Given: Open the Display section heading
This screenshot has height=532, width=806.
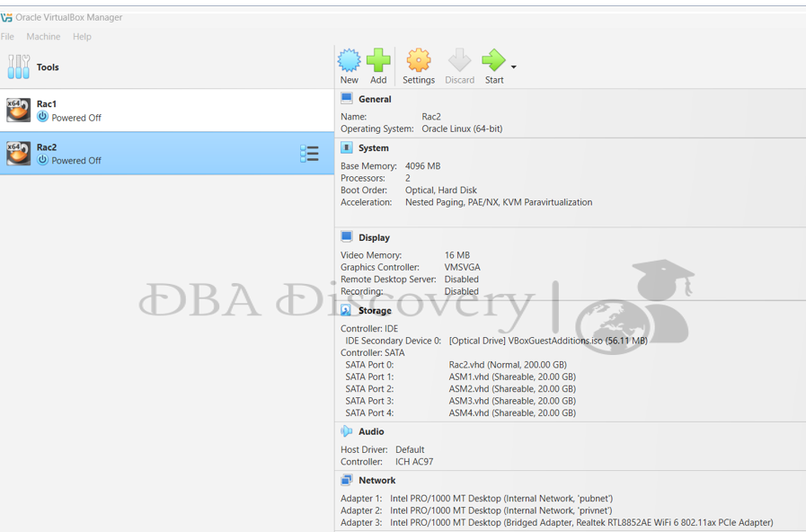Looking at the screenshot, I should [x=374, y=237].
